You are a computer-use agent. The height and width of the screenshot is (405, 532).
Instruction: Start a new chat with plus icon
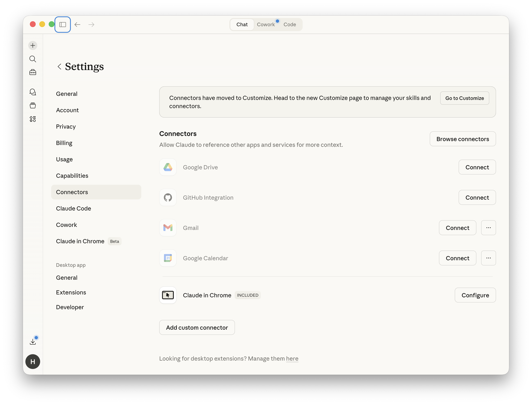click(33, 45)
